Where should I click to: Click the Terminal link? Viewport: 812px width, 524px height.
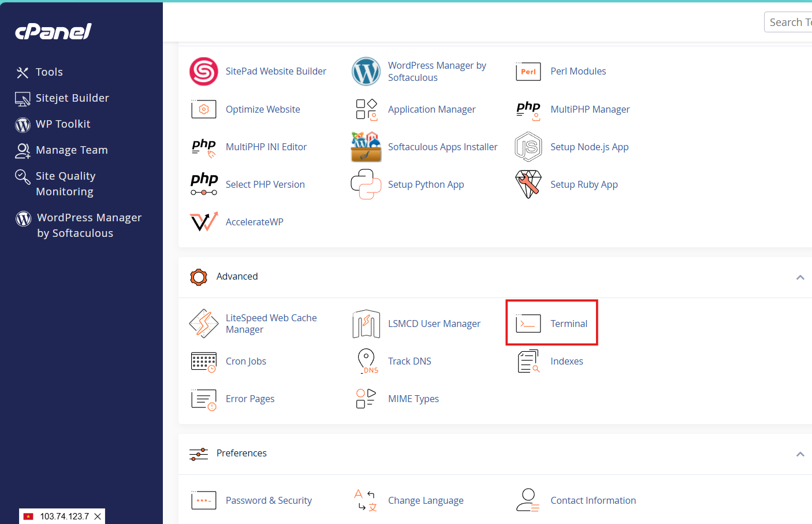(569, 324)
